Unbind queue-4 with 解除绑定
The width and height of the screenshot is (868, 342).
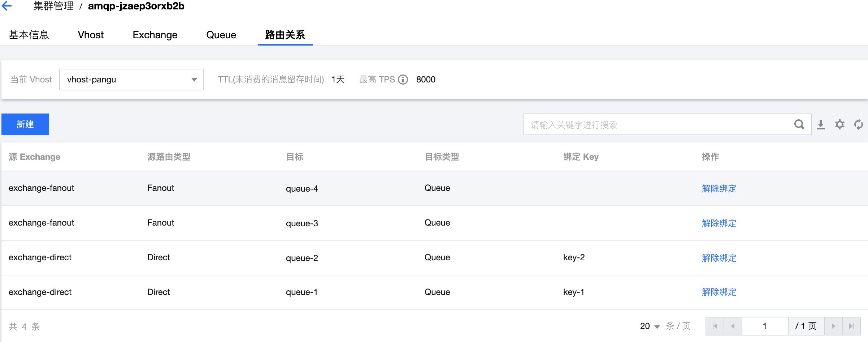pos(719,188)
